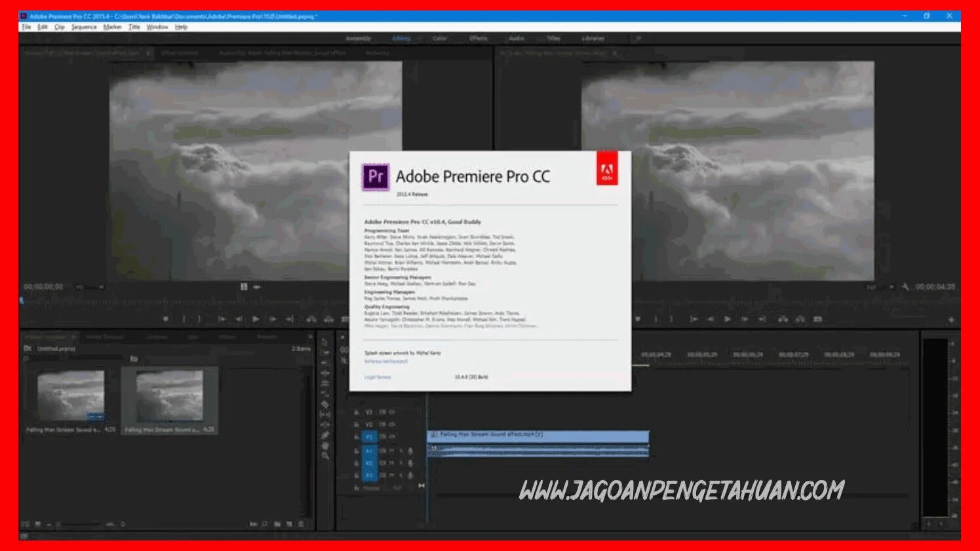Open Marker menu

pyautogui.click(x=112, y=27)
